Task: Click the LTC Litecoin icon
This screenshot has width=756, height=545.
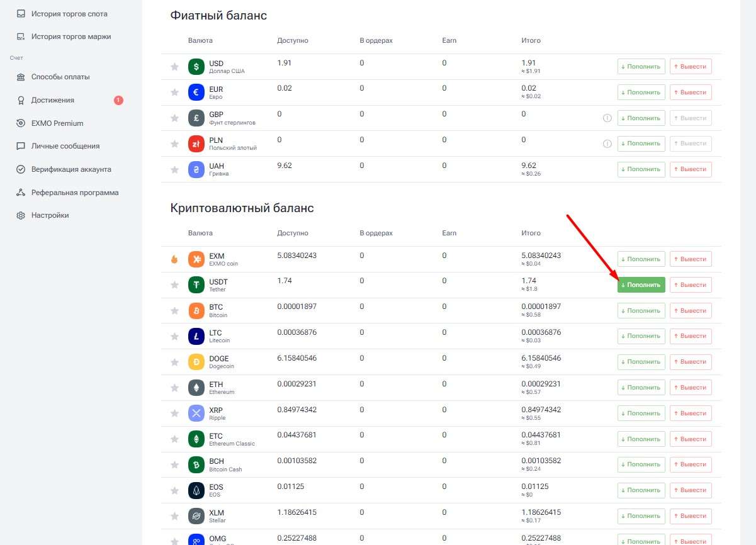Action: 196,336
